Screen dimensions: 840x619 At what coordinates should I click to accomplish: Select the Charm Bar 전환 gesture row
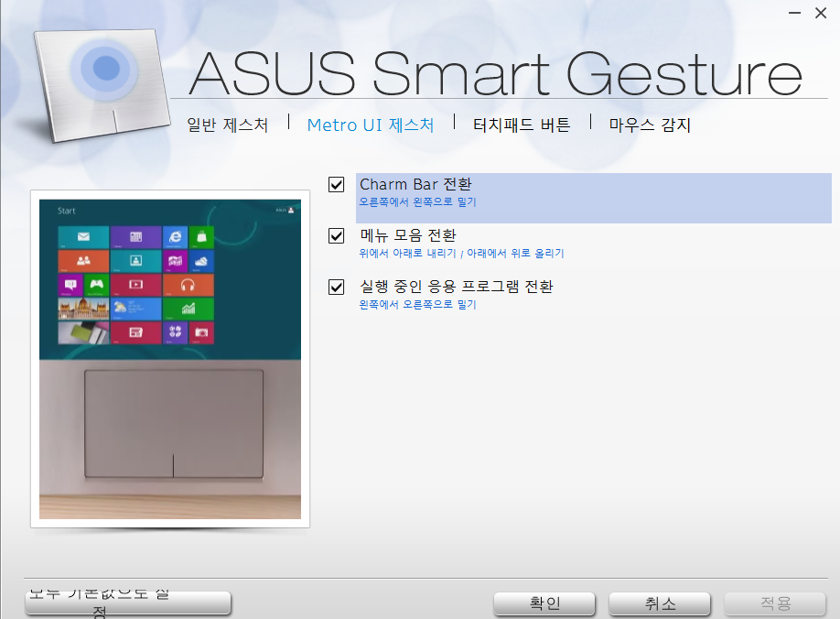point(594,198)
